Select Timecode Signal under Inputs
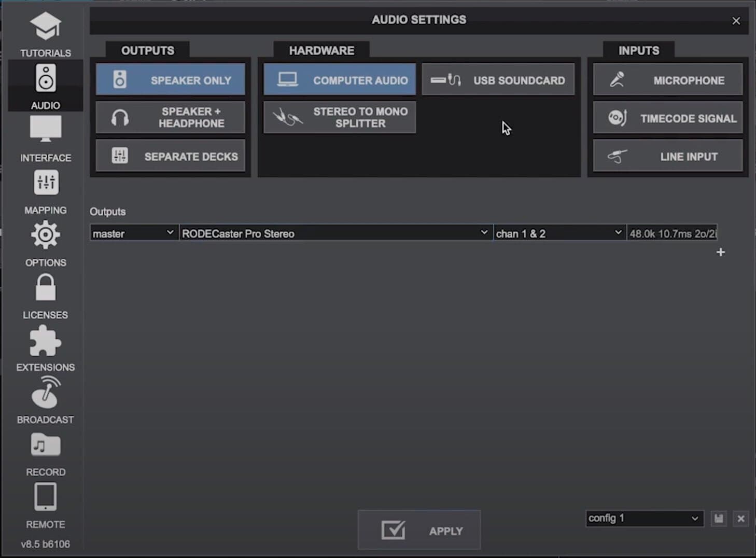The image size is (756, 558). tap(667, 118)
